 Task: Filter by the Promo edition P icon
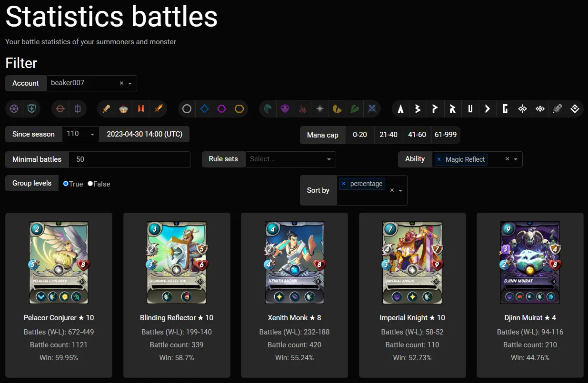pos(435,109)
